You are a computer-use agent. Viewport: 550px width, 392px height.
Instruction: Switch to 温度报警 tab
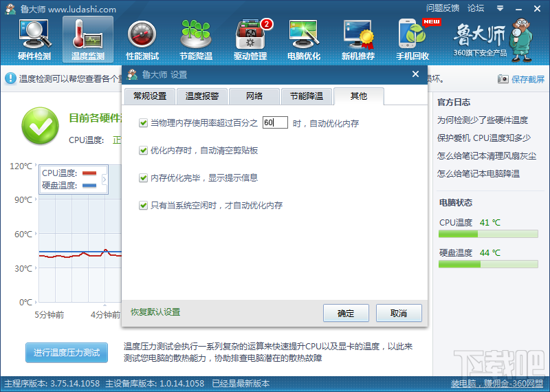(x=202, y=96)
